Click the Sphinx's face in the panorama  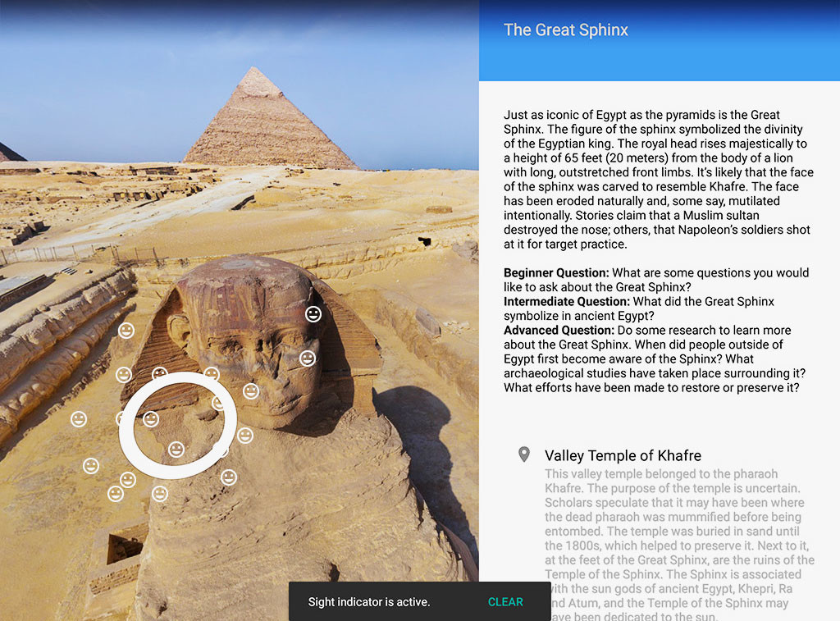pos(262,370)
